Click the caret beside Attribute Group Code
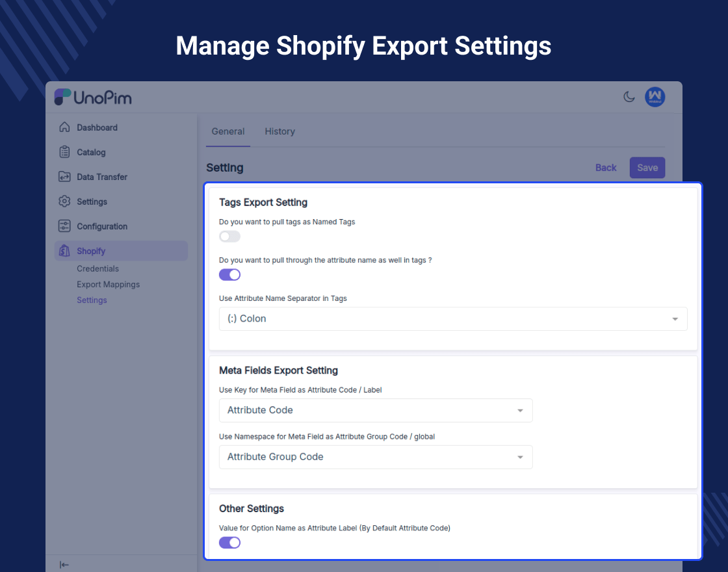Screen dimensions: 728x572 click(520, 458)
